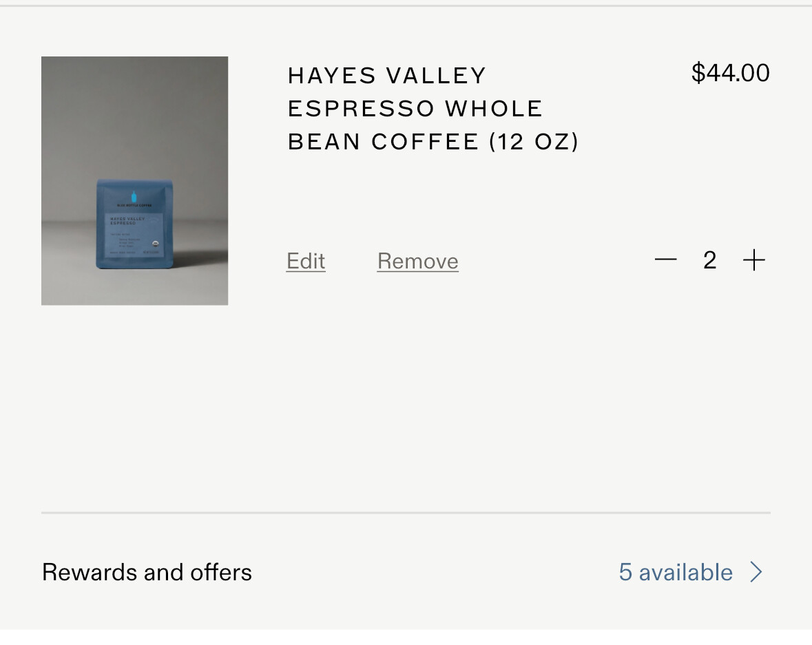The image size is (812, 645).
Task: Click the Hayes Valley Espresso product title
Action: pyautogui.click(x=433, y=108)
